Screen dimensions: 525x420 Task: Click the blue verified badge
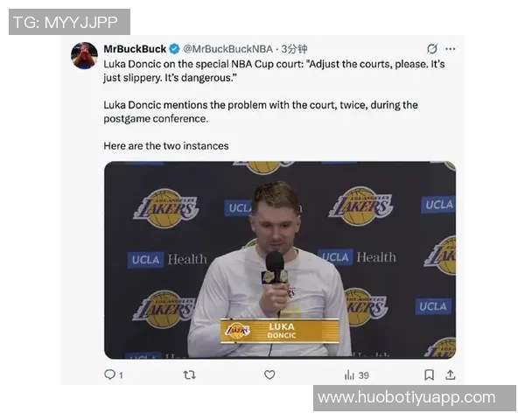click(174, 49)
